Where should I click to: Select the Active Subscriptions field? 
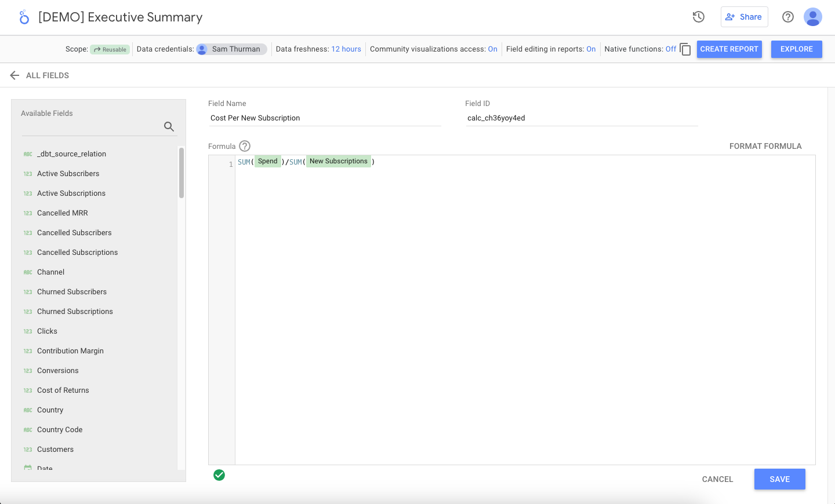click(x=71, y=193)
